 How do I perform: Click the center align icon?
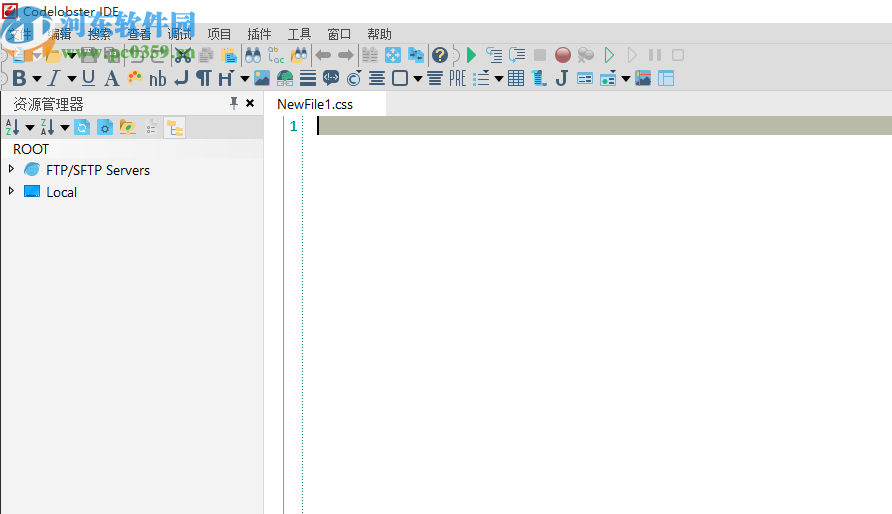click(x=377, y=78)
